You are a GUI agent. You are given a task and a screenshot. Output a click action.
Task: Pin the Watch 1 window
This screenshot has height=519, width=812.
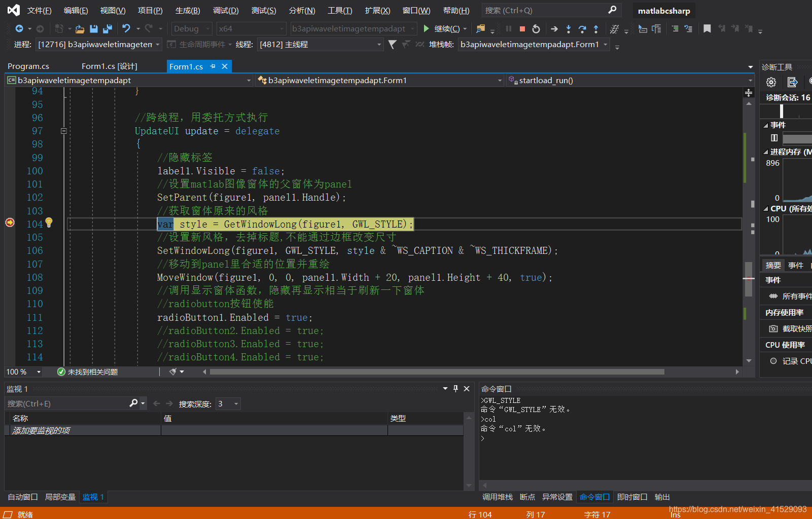click(x=455, y=388)
